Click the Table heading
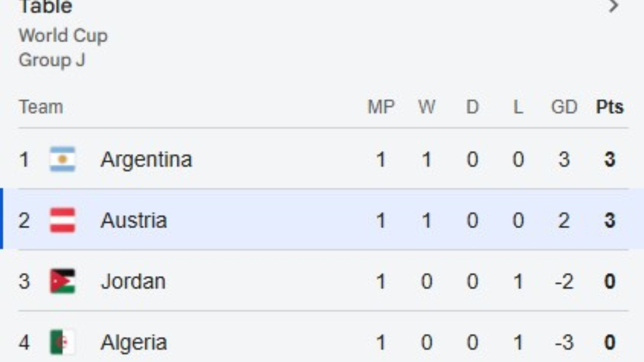The height and width of the screenshot is (362, 644). coord(45,7)
